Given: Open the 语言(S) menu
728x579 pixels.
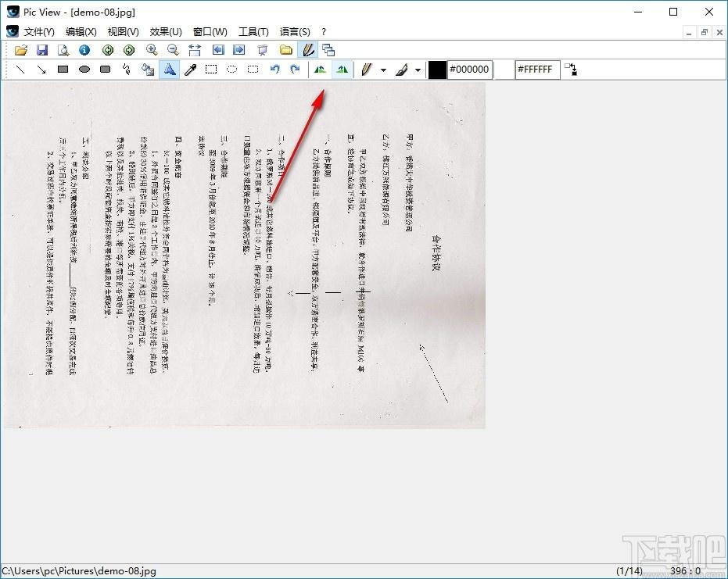Looking at the screenshot, I should 295,31.
